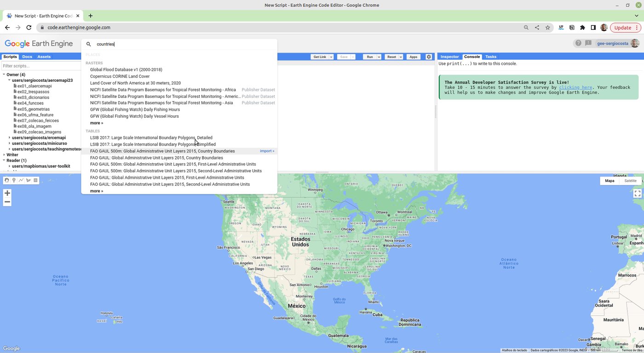Screen dimensions: 644x353
Task: Switch to the Tasks tab
Action: [491, 57]
